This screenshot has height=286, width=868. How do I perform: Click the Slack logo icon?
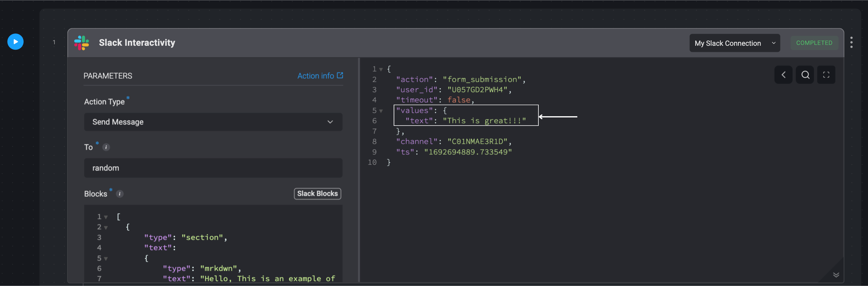(82, 43)
